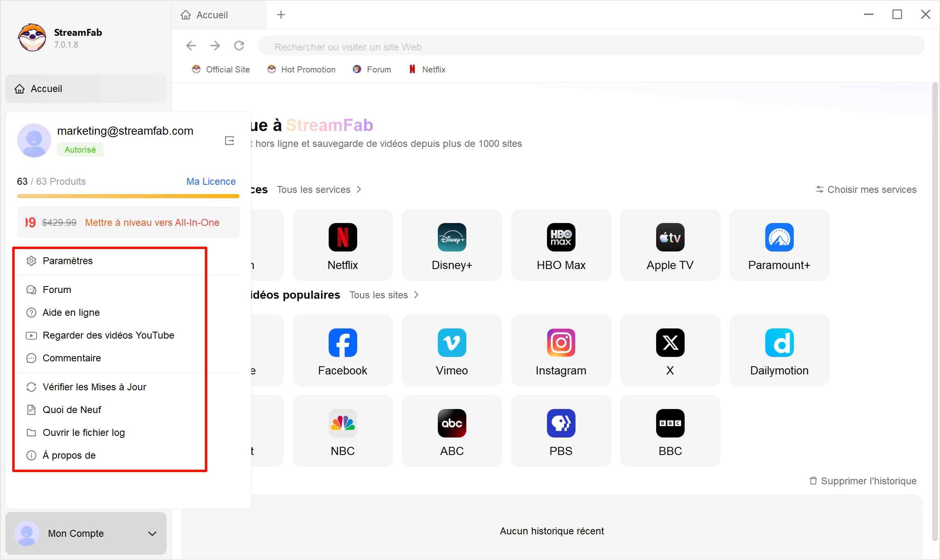Open Netflix streaming service icon
Screen dimensions: 940x560
click(x=343, y=244)
